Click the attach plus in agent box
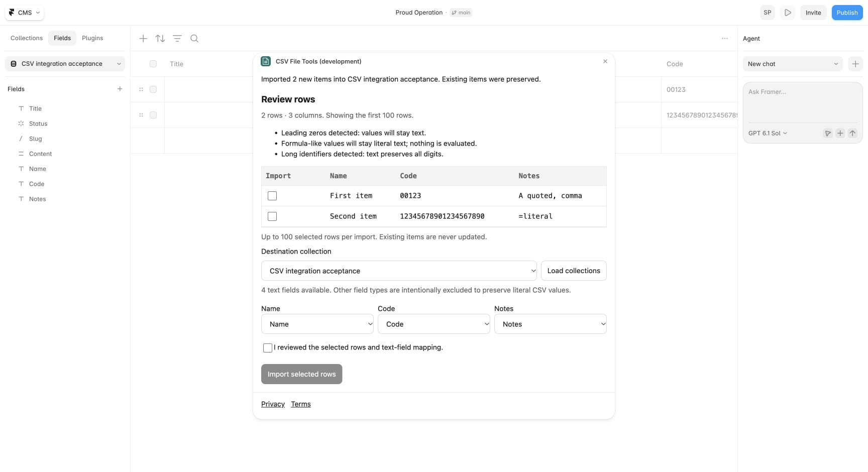 (840, 133)
